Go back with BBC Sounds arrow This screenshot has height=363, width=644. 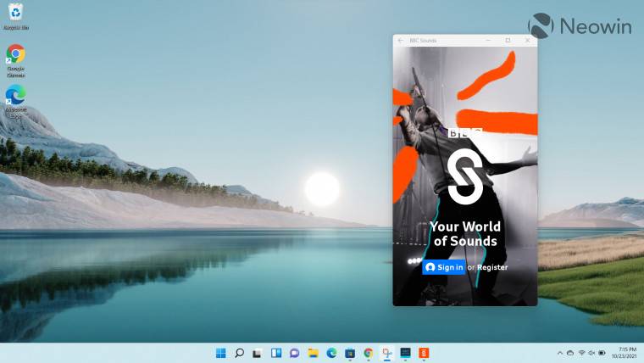pyautogui.click(x=401, y=41)
